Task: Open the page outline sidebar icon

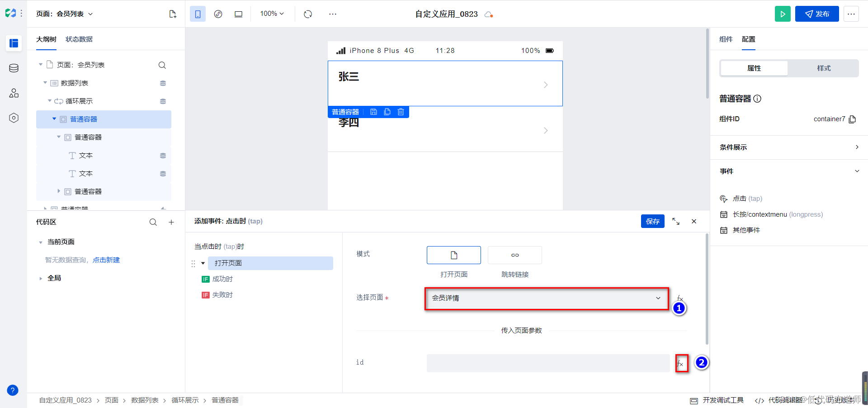Action: [14, 43]
